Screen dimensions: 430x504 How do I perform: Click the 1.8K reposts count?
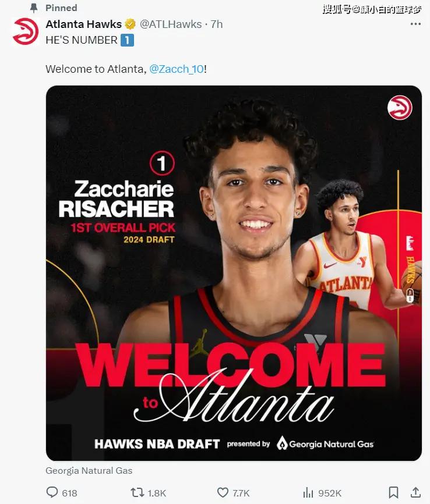157,493
